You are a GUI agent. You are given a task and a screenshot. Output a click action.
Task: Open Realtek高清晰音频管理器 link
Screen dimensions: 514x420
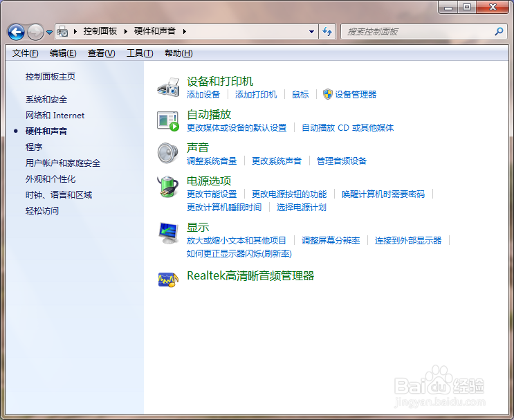250,276
